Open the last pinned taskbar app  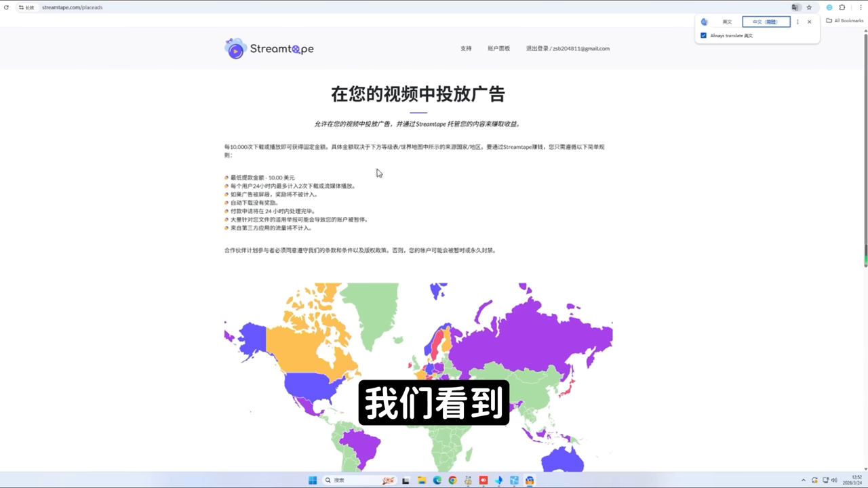pos(530,480)
